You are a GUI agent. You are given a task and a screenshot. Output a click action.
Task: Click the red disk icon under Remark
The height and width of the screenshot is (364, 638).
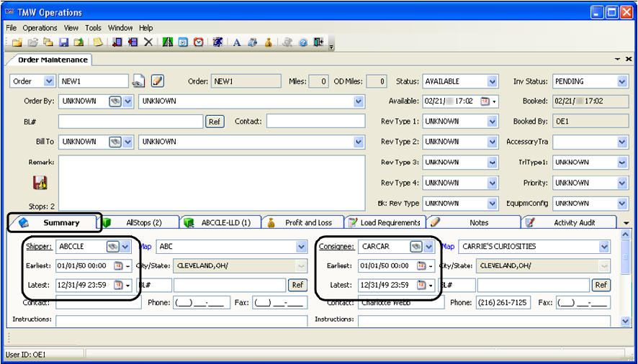(40, 183)
